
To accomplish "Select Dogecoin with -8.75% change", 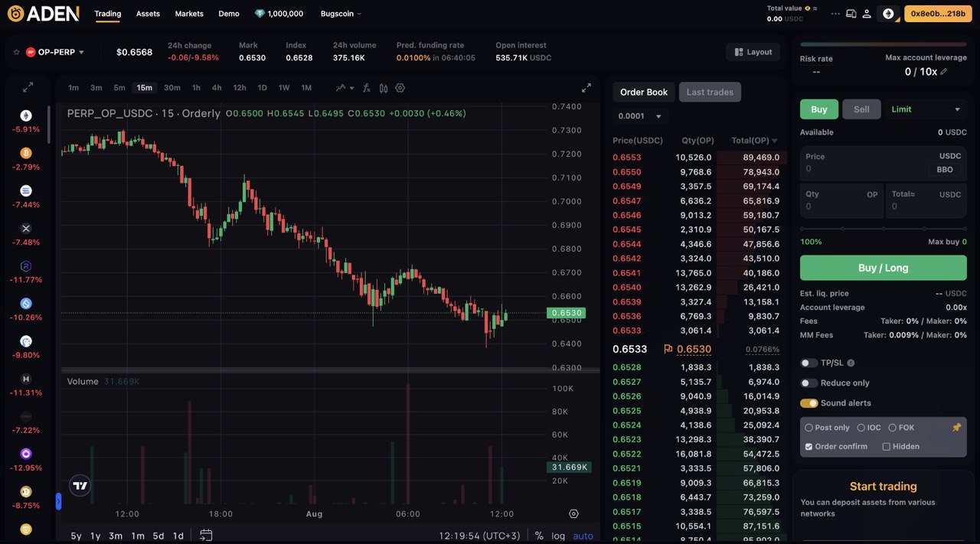I will [26, 492].
